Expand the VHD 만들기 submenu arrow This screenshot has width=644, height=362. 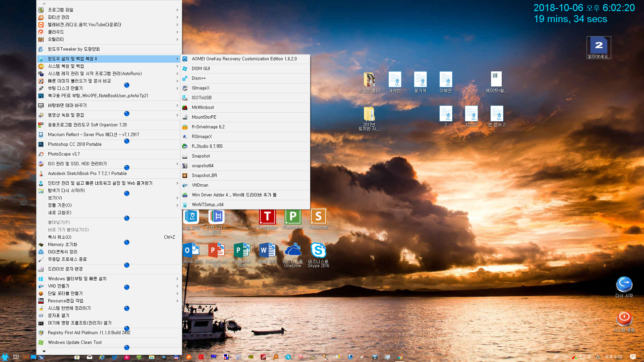pos(177,286)
